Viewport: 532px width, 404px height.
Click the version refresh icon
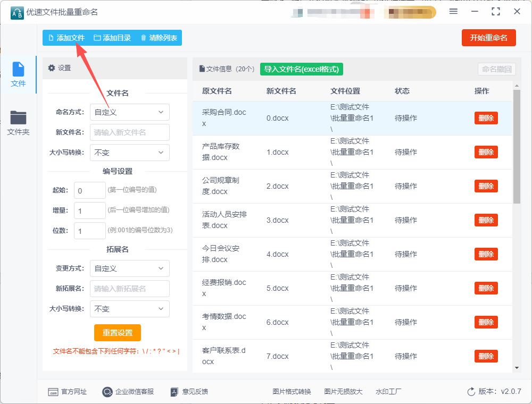(471, 392)
